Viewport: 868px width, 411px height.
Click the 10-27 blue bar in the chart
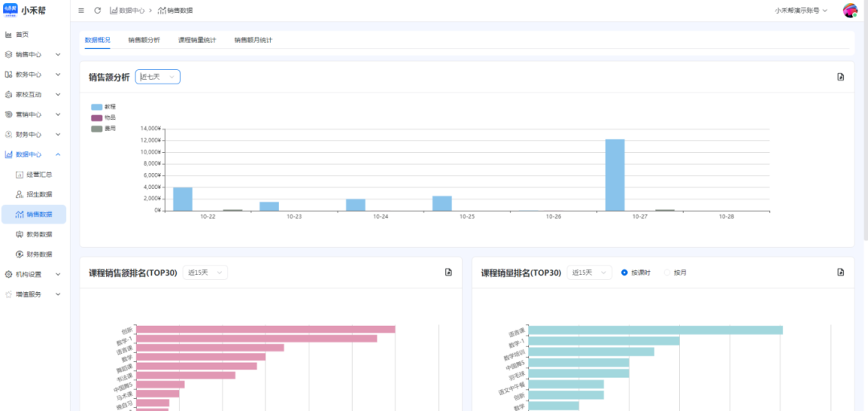615,175
